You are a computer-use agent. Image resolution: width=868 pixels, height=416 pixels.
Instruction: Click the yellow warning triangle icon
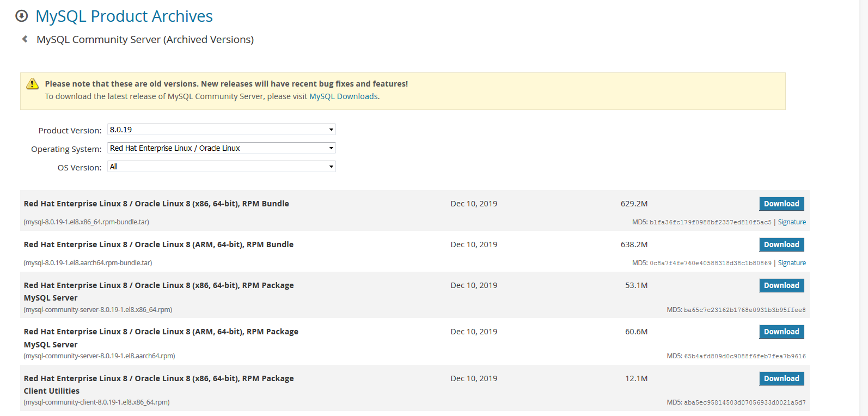click(33, 83)
